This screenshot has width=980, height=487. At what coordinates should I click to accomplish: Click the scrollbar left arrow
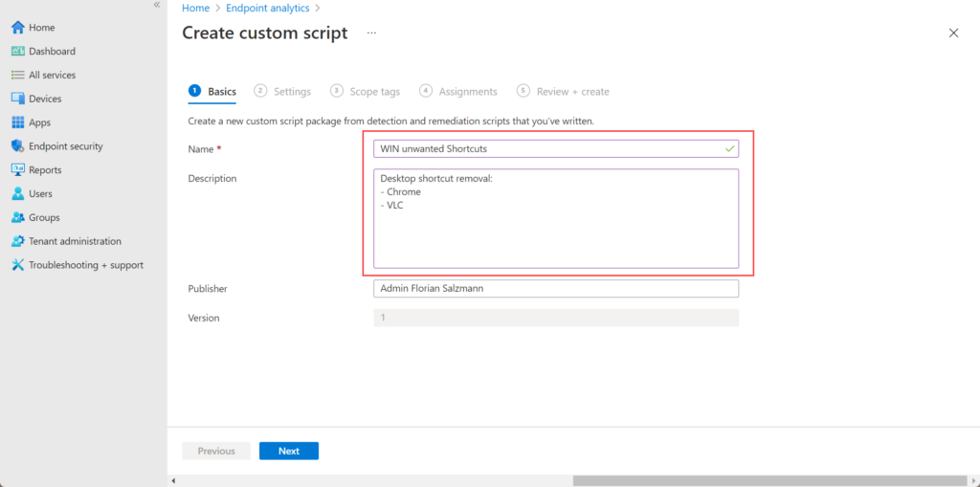coord(174,480)
